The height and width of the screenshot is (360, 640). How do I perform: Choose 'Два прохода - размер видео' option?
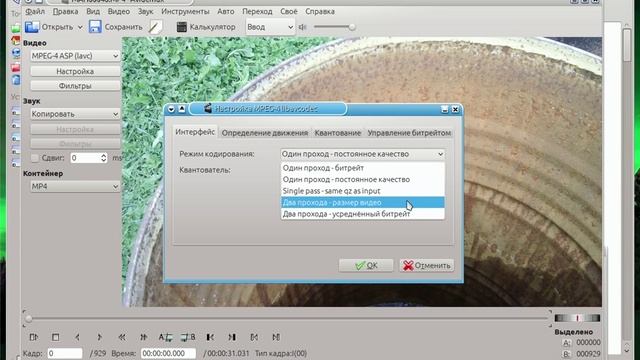pyautogui.click(x=363, y=202)
